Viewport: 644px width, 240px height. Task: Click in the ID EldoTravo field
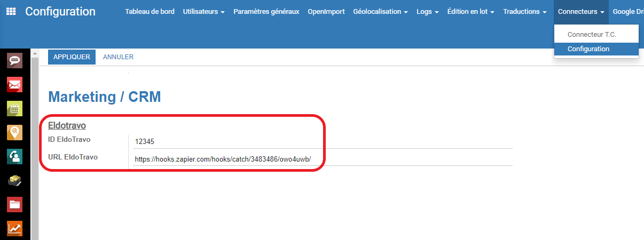[x=323, y=141]
